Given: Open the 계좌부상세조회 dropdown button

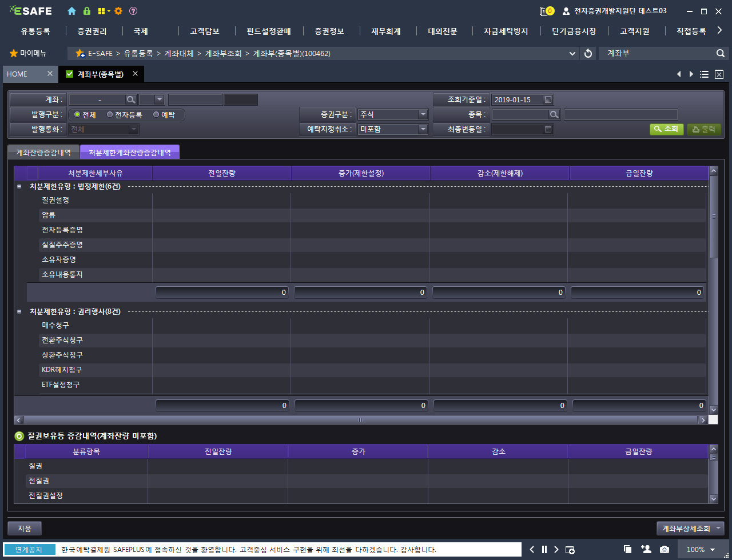Looking at the screenshot, I should tap(690, 529).
